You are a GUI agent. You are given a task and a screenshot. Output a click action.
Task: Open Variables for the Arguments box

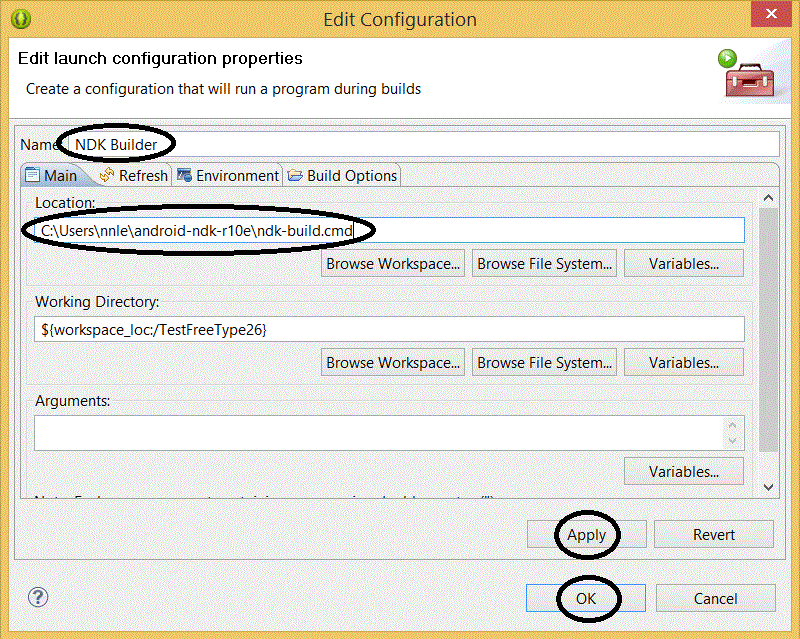click(x=684, y=472)
